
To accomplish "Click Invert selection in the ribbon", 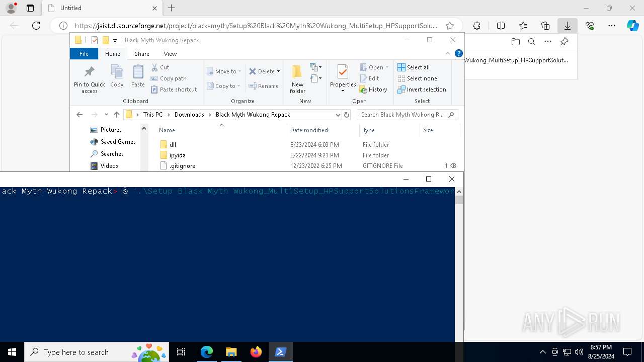I will point(422,89).
